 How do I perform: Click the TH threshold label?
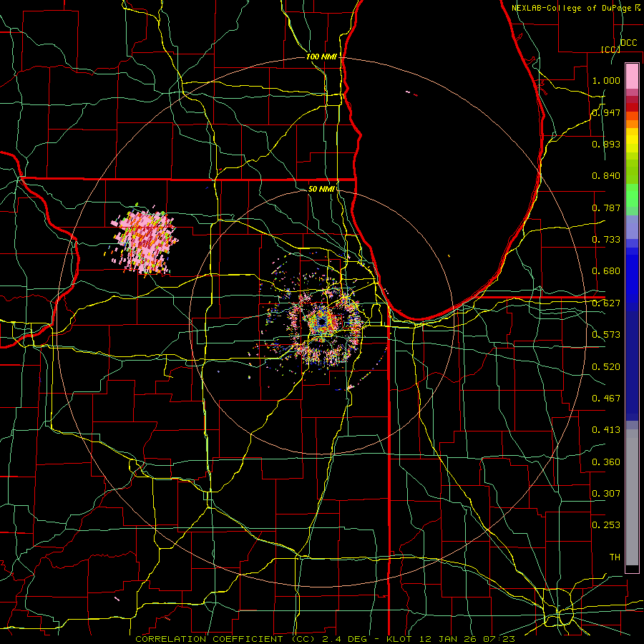pos(615,557)
